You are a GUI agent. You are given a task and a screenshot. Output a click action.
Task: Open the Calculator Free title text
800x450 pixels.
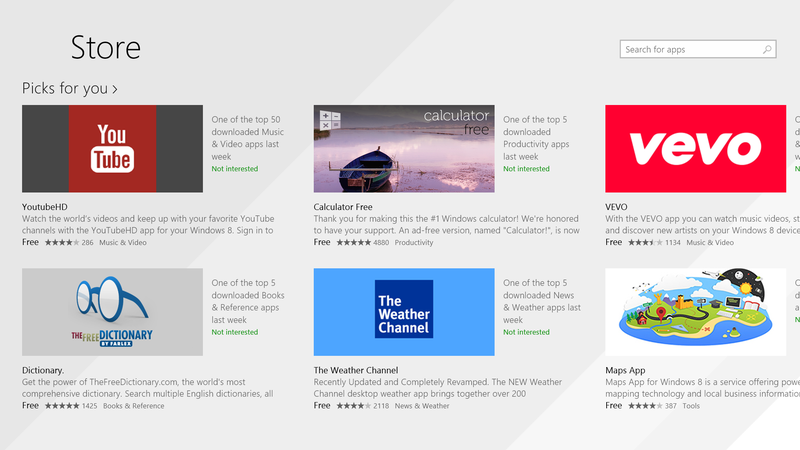point(343,207)
